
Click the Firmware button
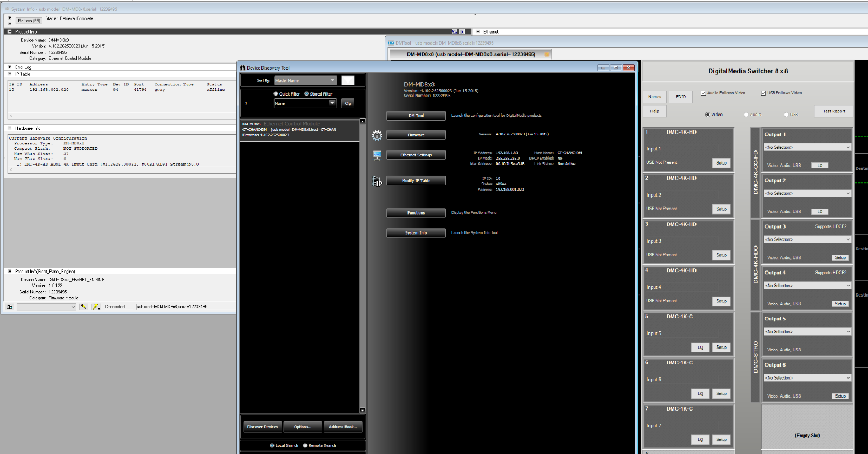click(416, 135)
